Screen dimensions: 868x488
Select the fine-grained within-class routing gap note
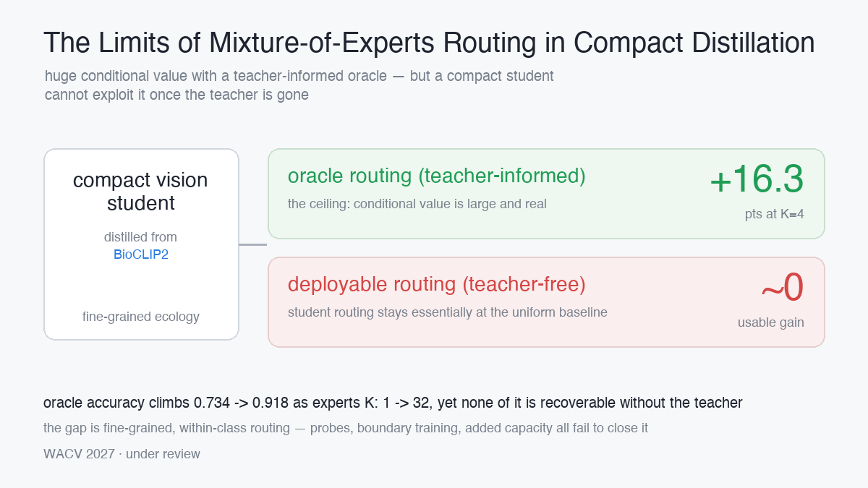tap(346, 428)
